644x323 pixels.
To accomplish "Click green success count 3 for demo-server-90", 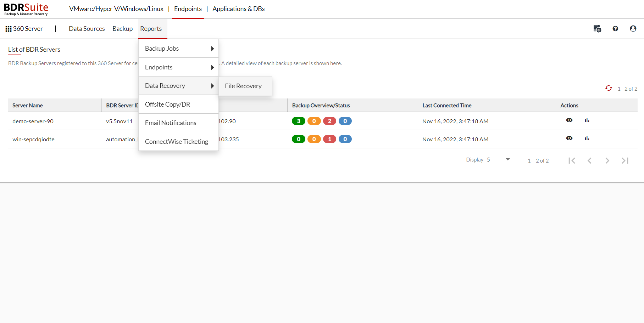I will pos(299,121).
